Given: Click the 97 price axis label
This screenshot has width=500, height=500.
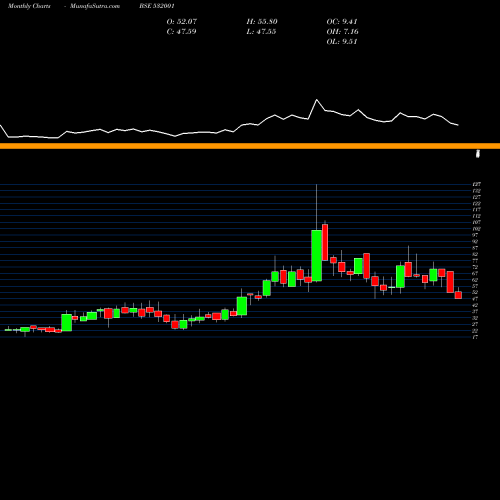Looking at the screenshot, I should pos(475,235).
